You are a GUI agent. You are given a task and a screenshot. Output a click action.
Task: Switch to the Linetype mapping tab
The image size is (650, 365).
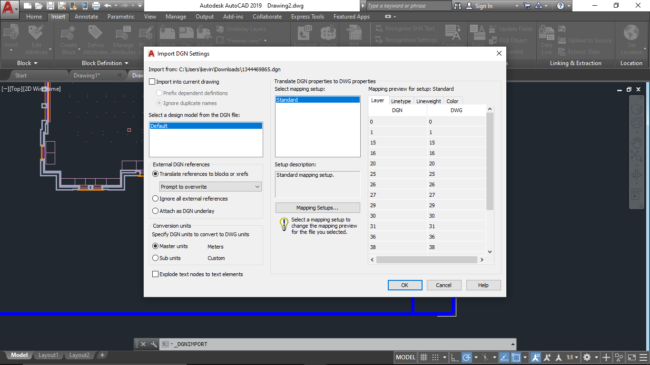click(x=400, y=101)
